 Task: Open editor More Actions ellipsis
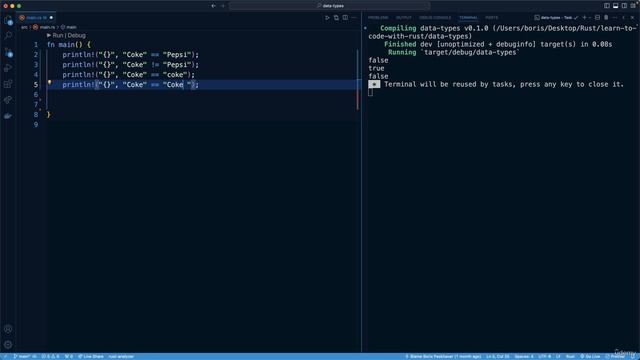point(354,18)
